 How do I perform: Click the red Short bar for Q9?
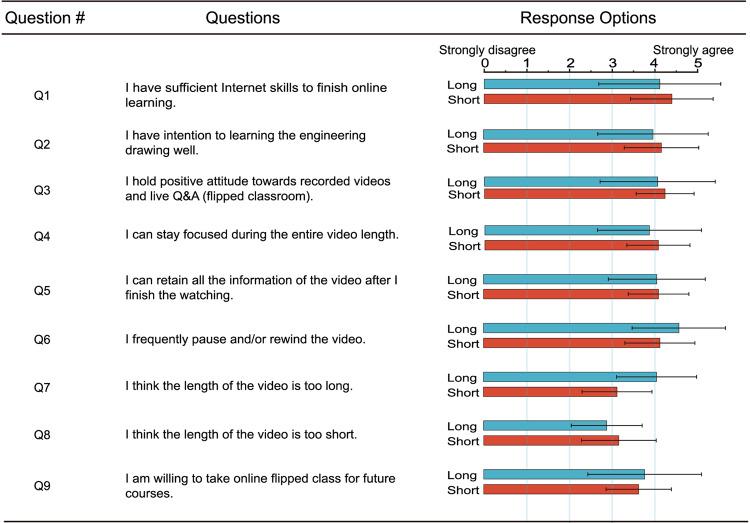560,489
